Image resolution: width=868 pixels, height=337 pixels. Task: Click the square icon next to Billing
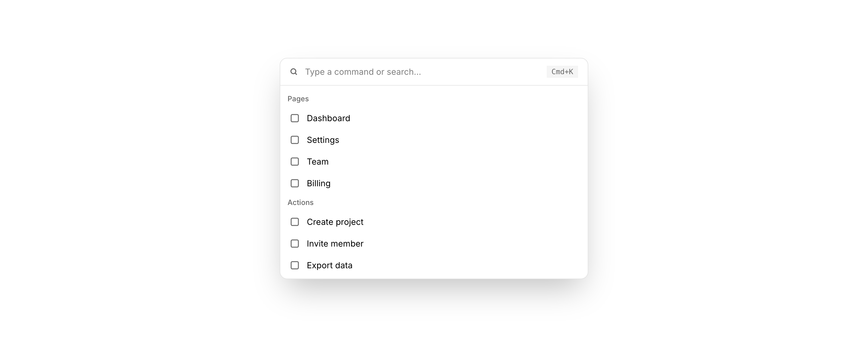(x=295, y=183)
